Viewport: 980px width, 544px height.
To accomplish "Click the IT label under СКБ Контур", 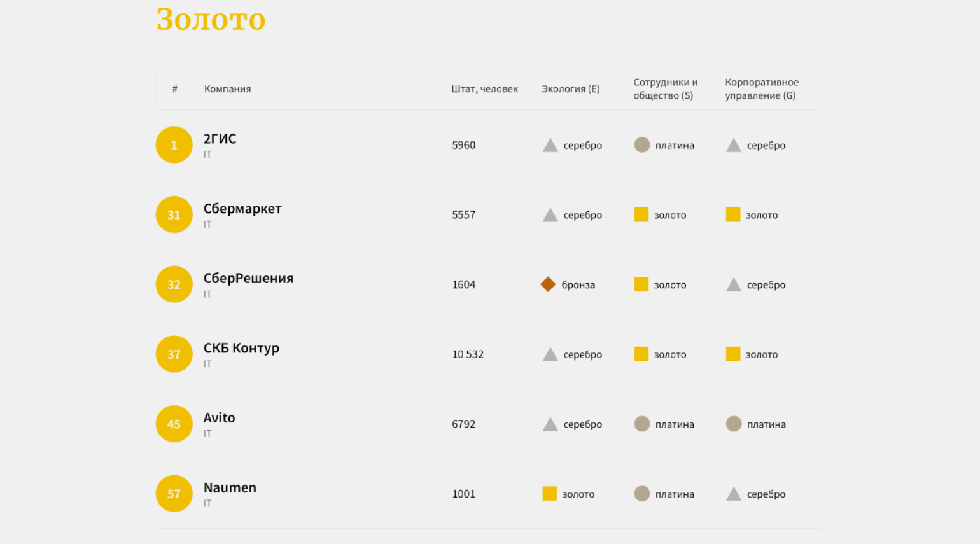I will click(x=207, y=364).
